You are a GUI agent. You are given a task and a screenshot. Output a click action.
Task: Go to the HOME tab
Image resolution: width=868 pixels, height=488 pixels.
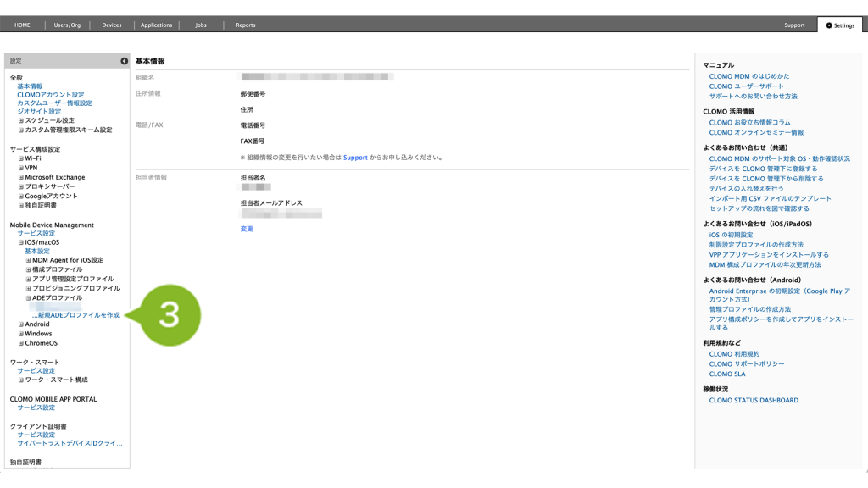(22, 25)
